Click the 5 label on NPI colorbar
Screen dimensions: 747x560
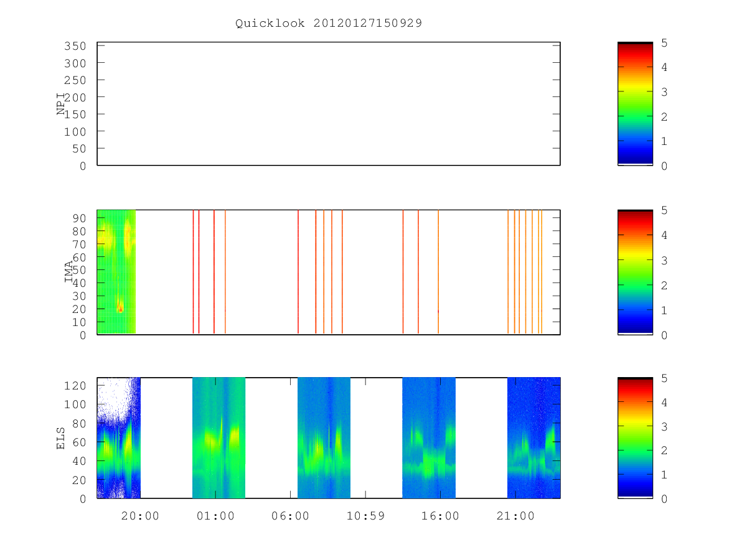[x=665, y=43]
